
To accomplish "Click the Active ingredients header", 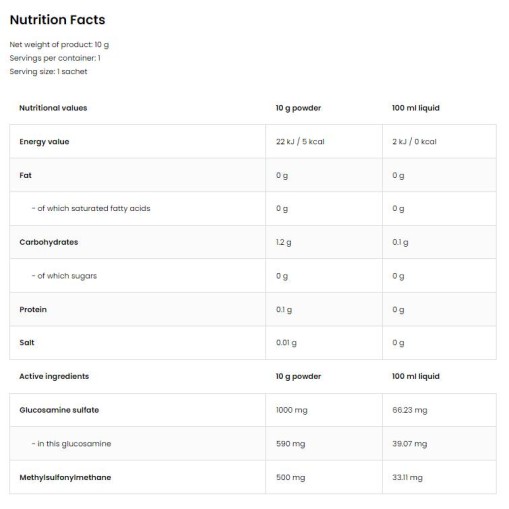I will 54,376.
